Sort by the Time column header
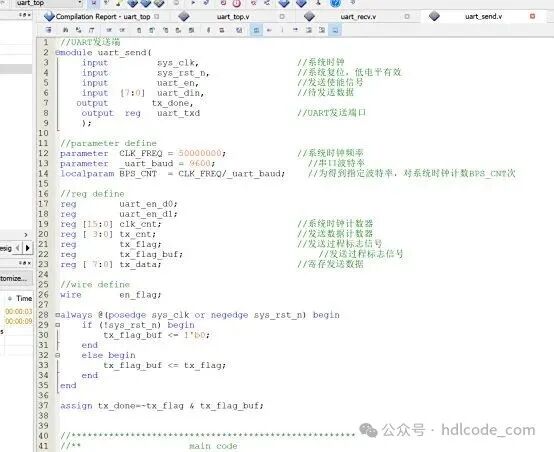This screenshot has height=452, width=554. [x=24, y=298]
